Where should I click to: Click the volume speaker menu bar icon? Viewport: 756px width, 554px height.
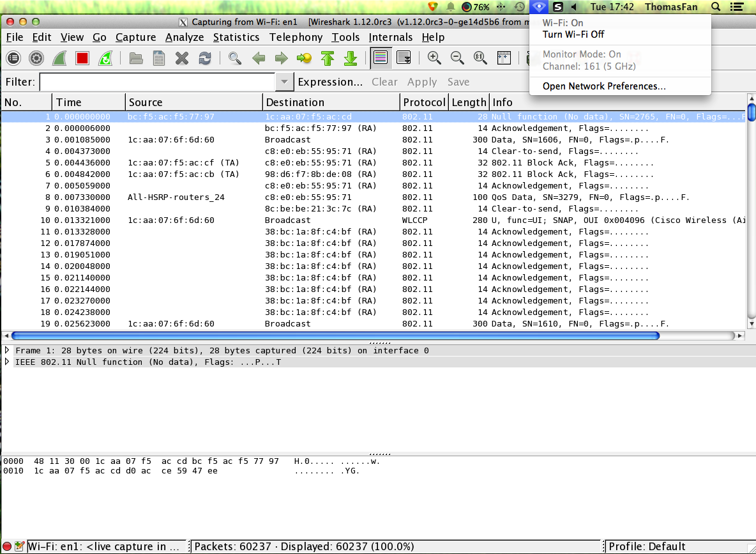574,7
